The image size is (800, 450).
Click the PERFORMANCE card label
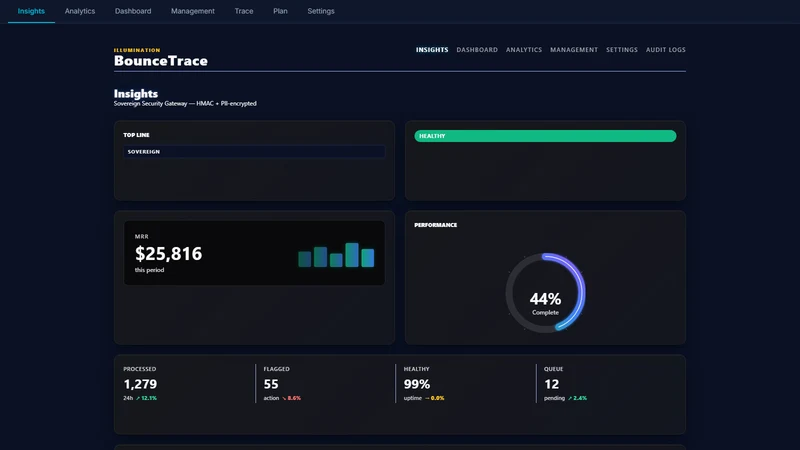[436, 225]
